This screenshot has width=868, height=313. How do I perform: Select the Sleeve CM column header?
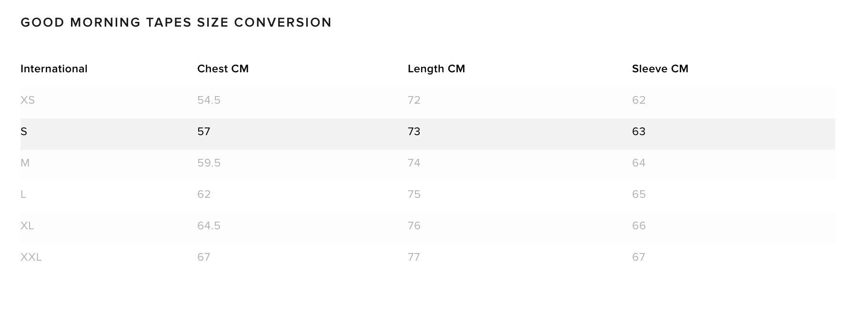(660, 69)
